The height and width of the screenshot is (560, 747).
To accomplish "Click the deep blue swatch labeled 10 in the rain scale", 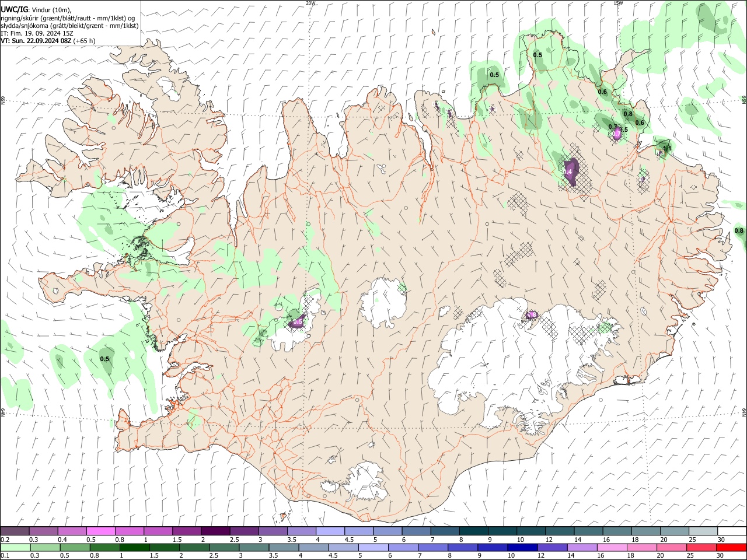I will (x=522, y=547).
